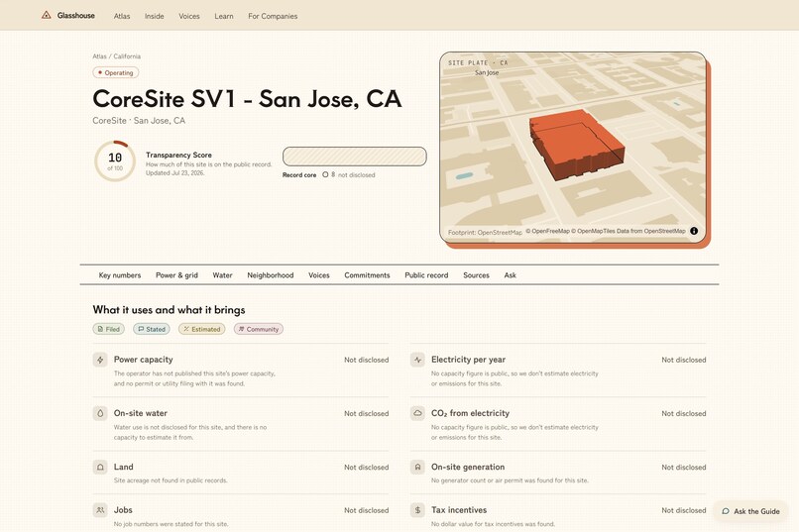Click the On-site water droplet icon

[100, 413]
